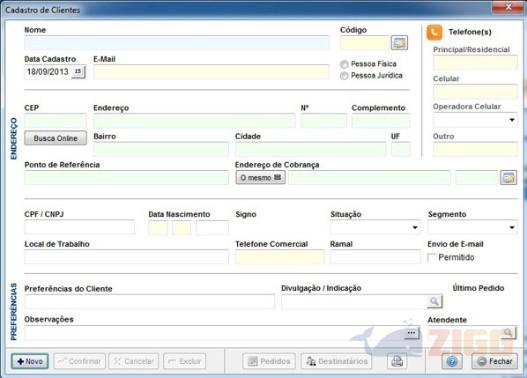Open the Destinatários button
This screenshot has height=378, width=527.
pyautogui.click(x=336, y=361)
